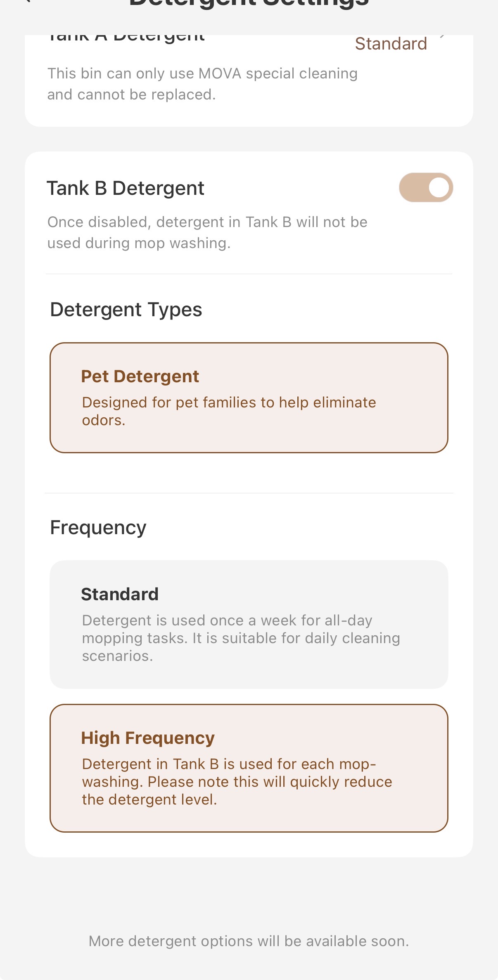498x980 pixels.
Task: Tap the once-a-week Standard frequency description
Action: point(241,638)
